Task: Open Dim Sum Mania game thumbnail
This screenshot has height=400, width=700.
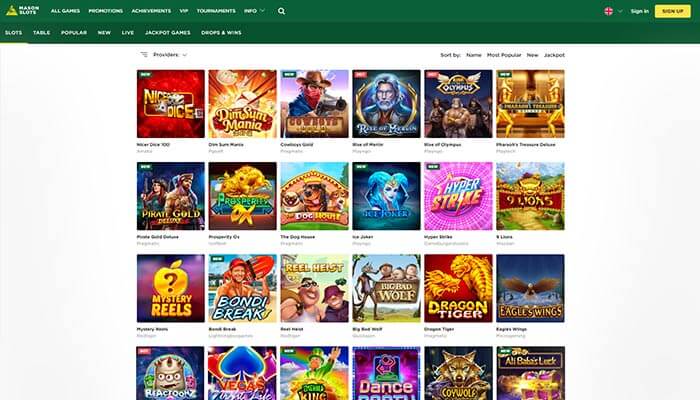Action: point(242,104)
